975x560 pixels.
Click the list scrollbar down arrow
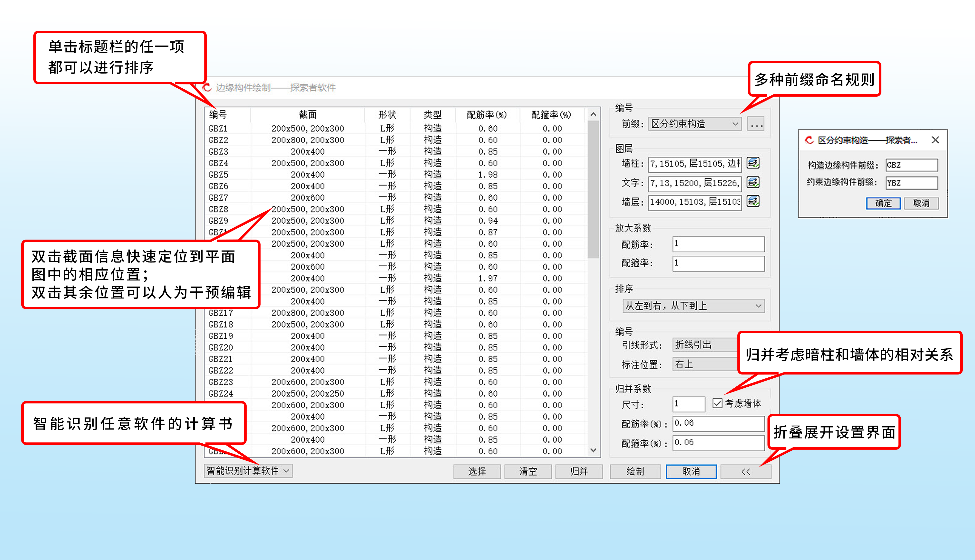click(593, 451)
